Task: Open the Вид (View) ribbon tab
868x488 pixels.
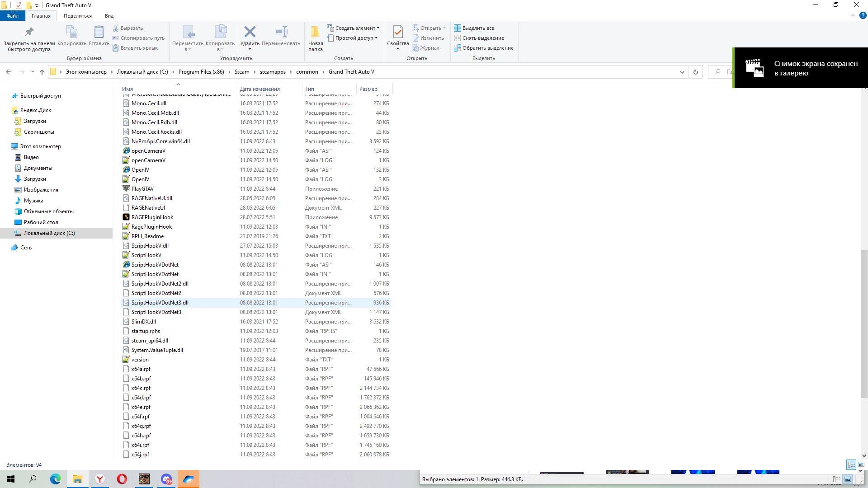Action: point(109,16)
